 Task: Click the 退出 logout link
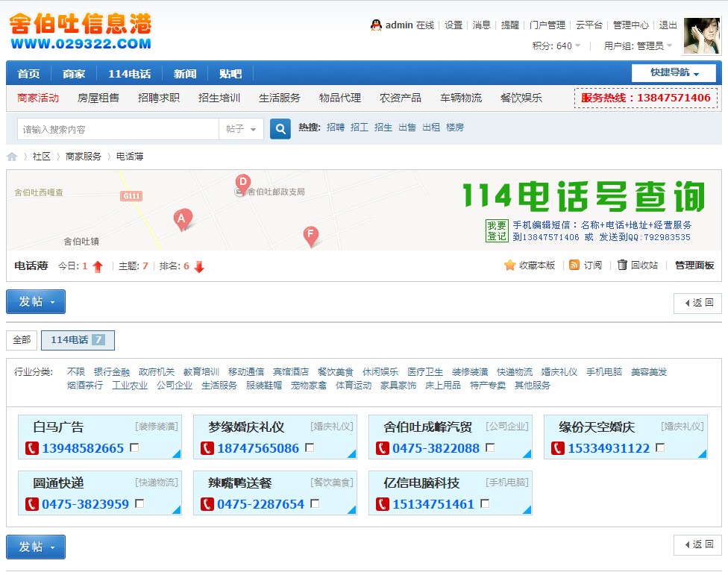(x=668, y=25)
